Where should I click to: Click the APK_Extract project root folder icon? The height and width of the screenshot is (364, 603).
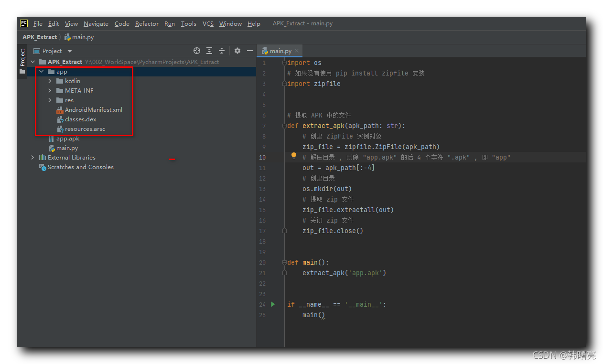tap(43, 62)
